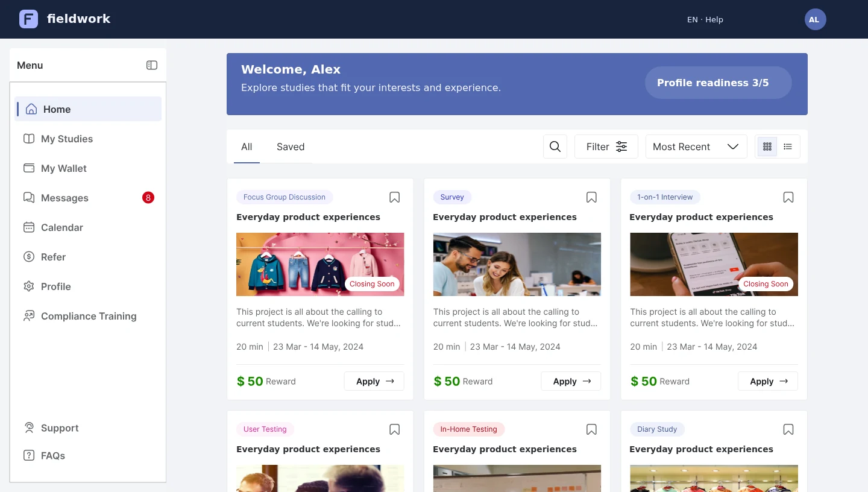Viewport: 868px width, 492px height.
Task: Apply to the 1-on-1 Interview study
Action: coord(768,381)
